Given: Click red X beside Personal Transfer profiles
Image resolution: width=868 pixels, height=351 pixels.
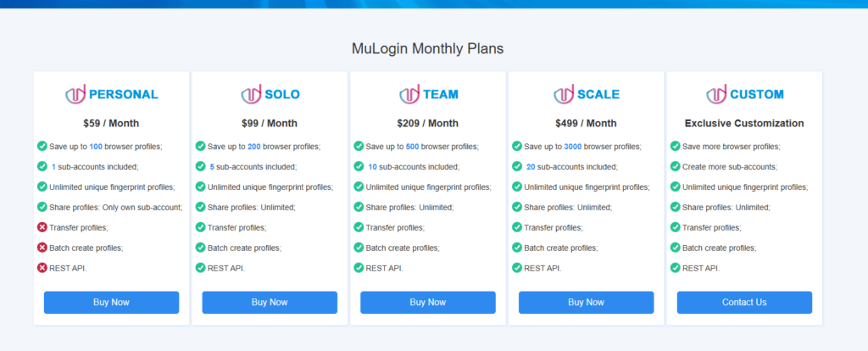Looking at the screenshot, I should tap(42, 227).
